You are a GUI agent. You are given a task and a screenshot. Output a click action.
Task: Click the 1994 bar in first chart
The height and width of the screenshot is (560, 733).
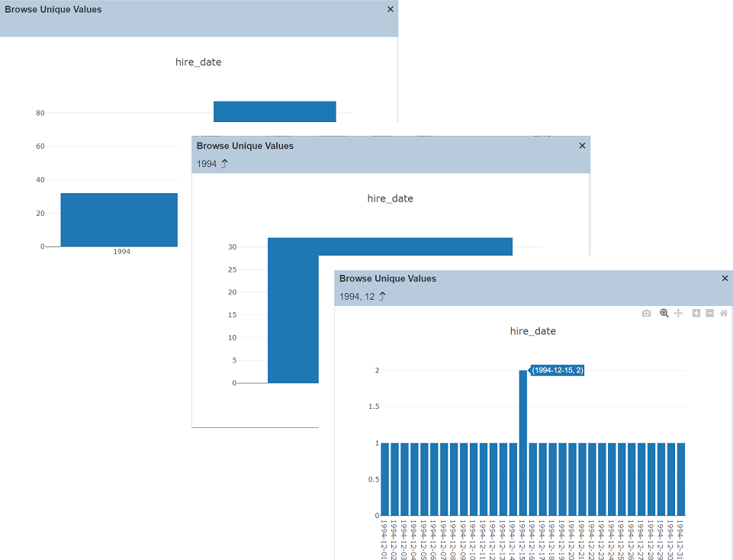click(119, 220)
